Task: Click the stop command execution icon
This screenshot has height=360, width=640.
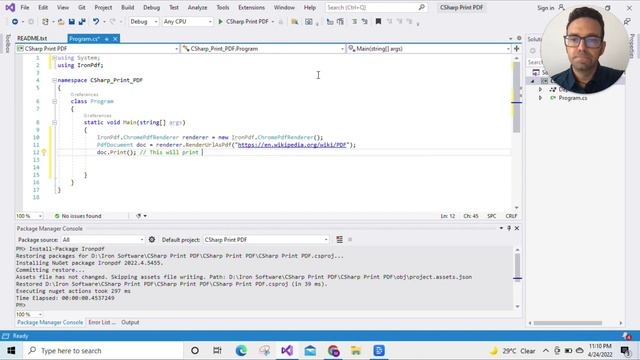Action: coord(350,240)
